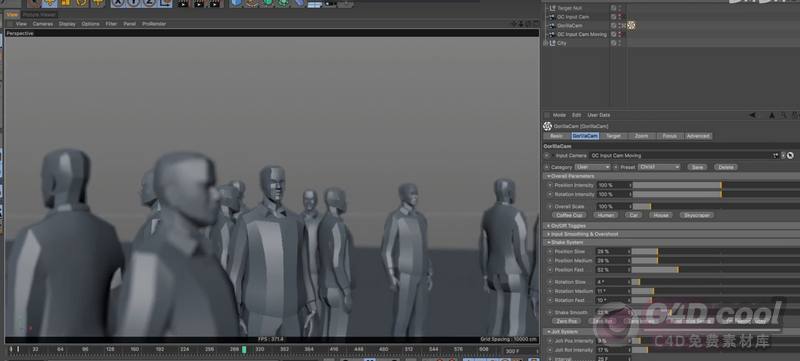Open the Cameras viewport menu
The height and width of the screenshot is (361, 800).
42,24
